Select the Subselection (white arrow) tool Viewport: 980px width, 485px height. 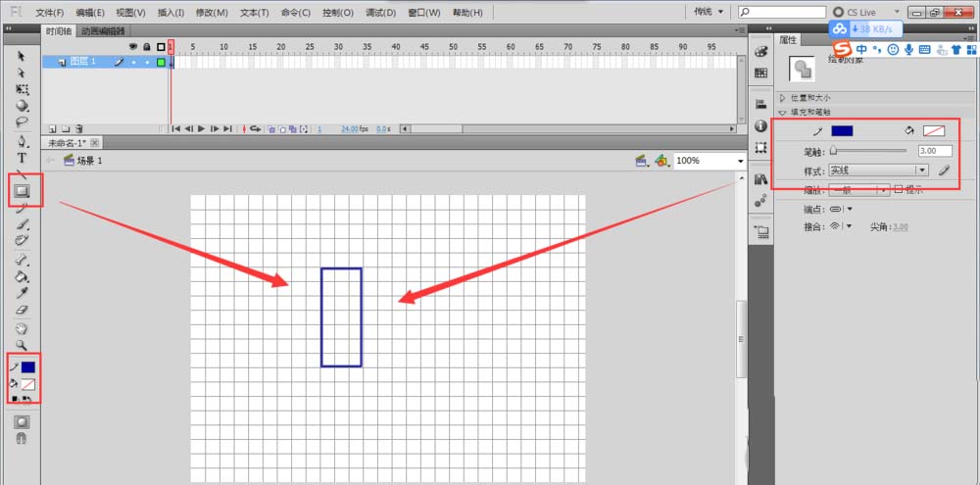click(x=22, y=73)
